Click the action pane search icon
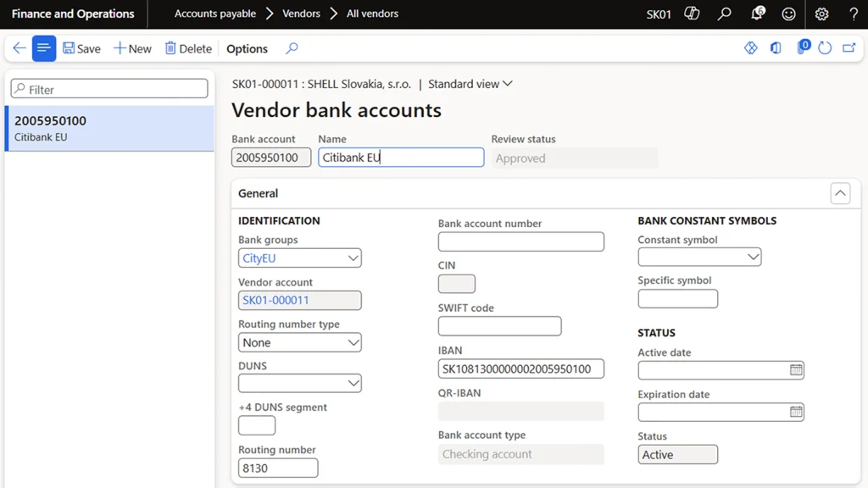This screenshot has height=488, width=868. pyautogui.click(x=292, y=48)
